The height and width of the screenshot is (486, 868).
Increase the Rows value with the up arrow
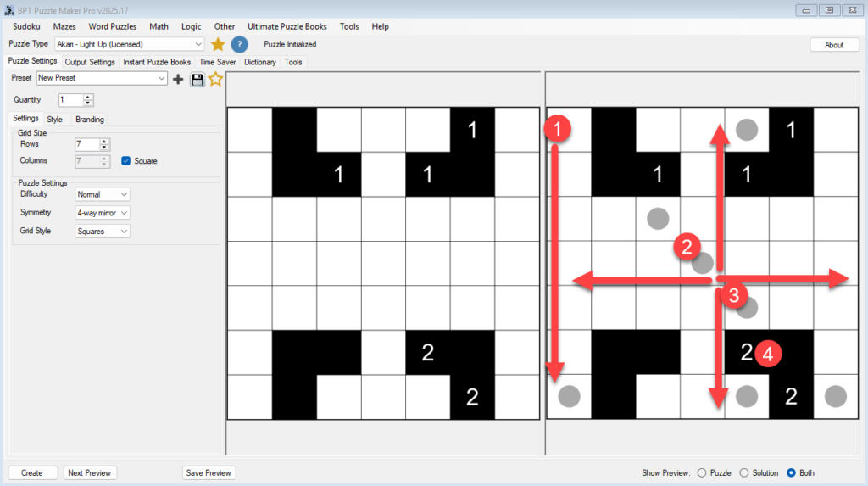click(x=104, y=142)
